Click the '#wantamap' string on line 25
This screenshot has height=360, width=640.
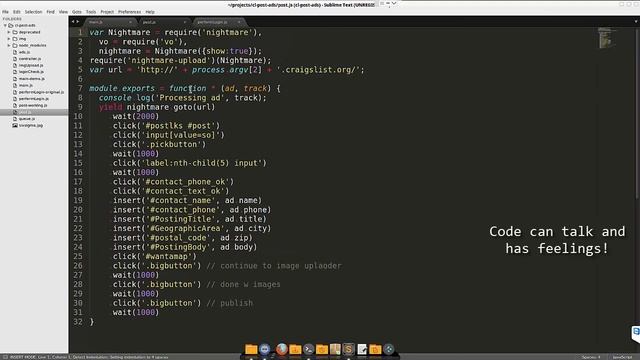[x=169, y=256]
